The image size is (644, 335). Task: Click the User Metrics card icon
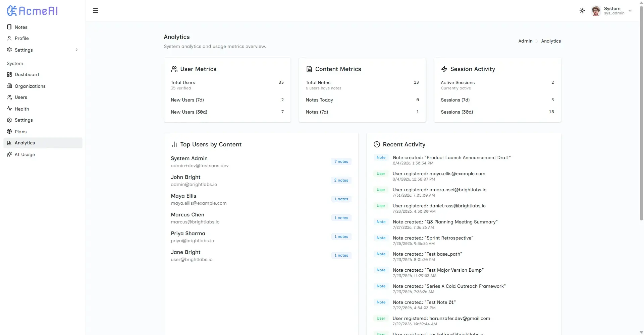174,69
